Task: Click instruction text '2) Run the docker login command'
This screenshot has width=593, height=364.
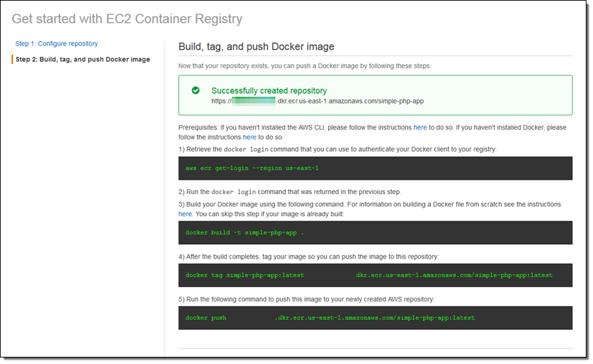Action: click(x=290, y=192)
